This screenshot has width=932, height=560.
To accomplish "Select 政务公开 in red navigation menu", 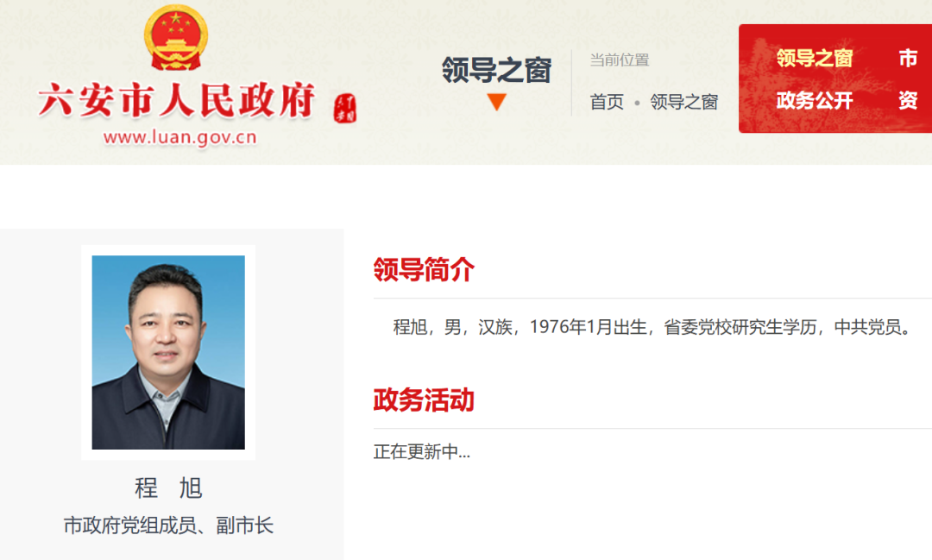I will [815, 100].
